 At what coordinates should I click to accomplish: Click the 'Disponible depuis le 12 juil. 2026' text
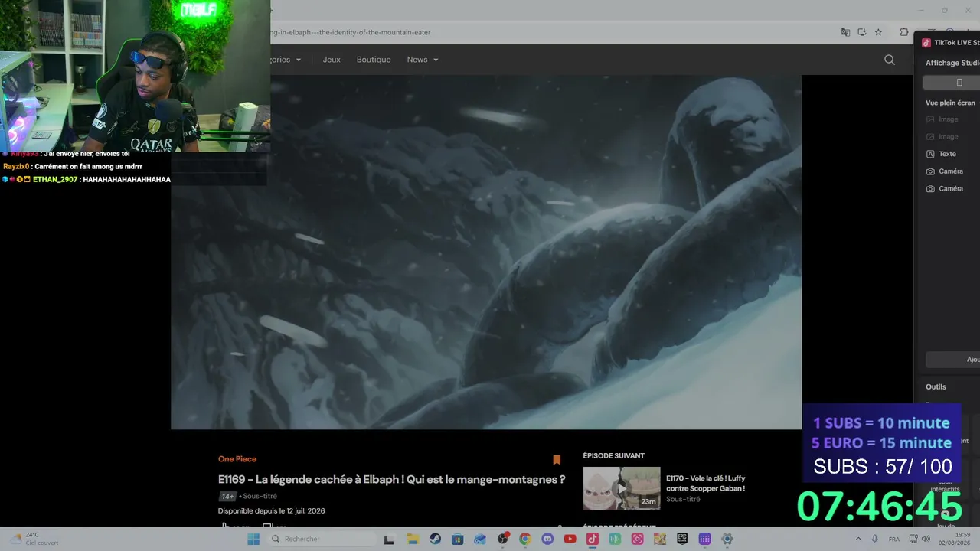pos(271,510)
